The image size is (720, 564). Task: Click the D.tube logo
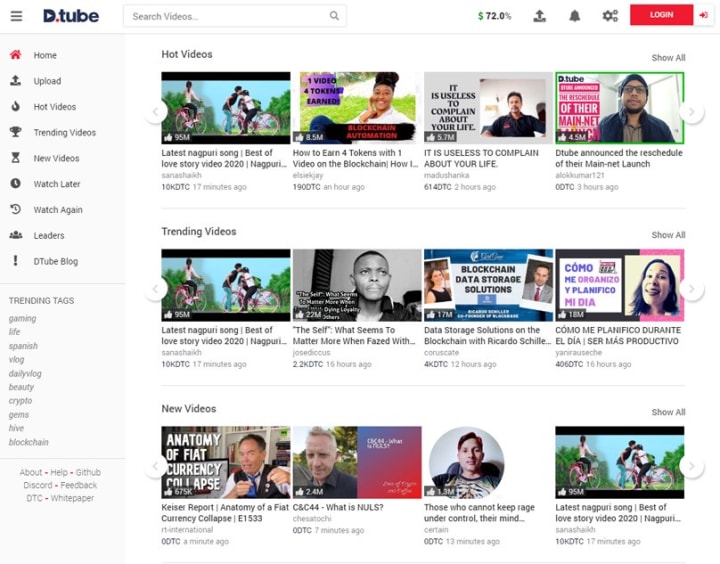(x=71, y=16)
